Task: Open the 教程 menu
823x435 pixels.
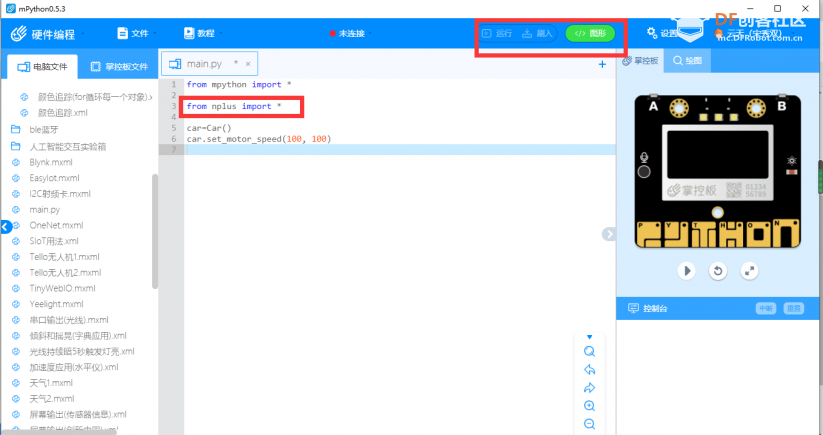Action: (203, 33)
